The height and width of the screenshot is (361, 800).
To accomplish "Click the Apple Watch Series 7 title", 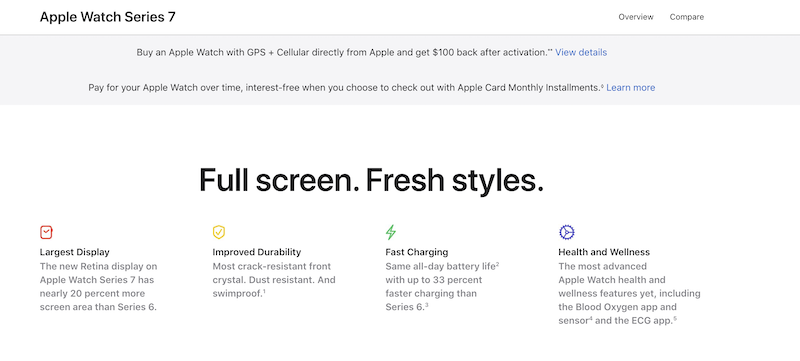I will click(x=108, y=17).
